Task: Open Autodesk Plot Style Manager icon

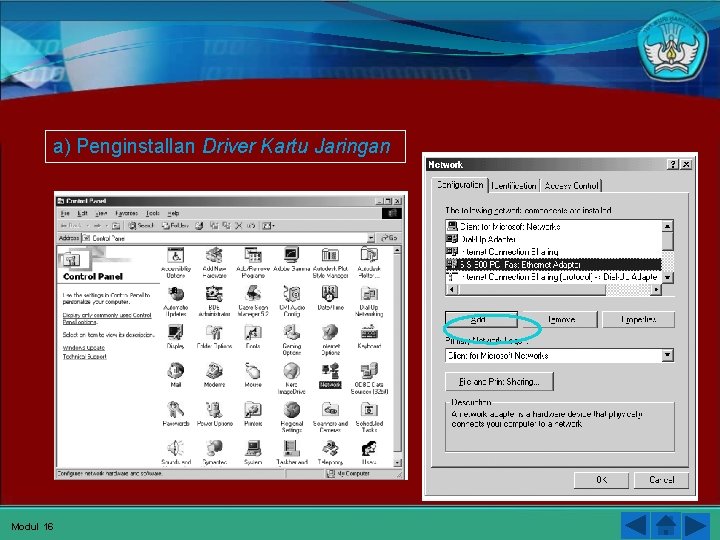Action: (330, 263)
